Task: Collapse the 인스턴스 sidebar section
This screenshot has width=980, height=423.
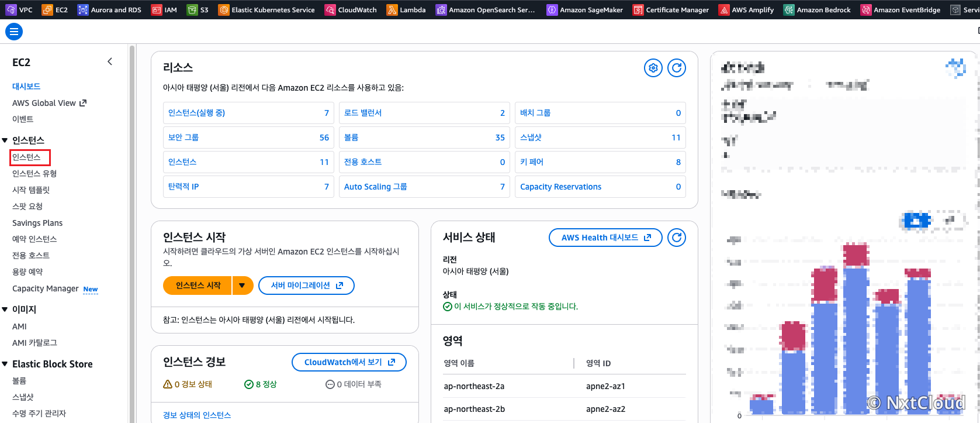Action: point(5,140)
